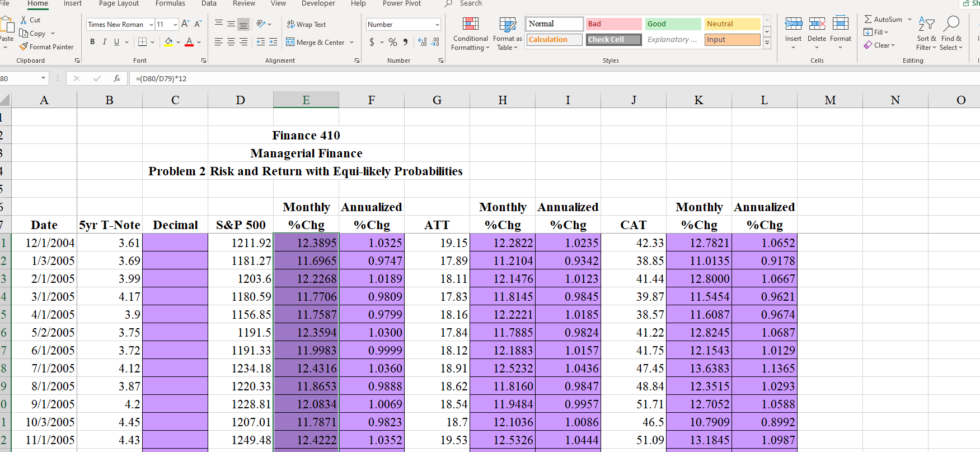This screenshot has height=452, width=980.
Task: Click Decrease Font Size icon
Action: point(198,24)
